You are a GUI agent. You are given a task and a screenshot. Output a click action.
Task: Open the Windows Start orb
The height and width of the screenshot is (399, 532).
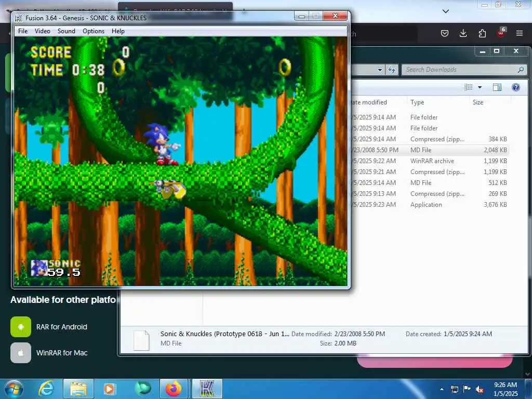point(14,389)
